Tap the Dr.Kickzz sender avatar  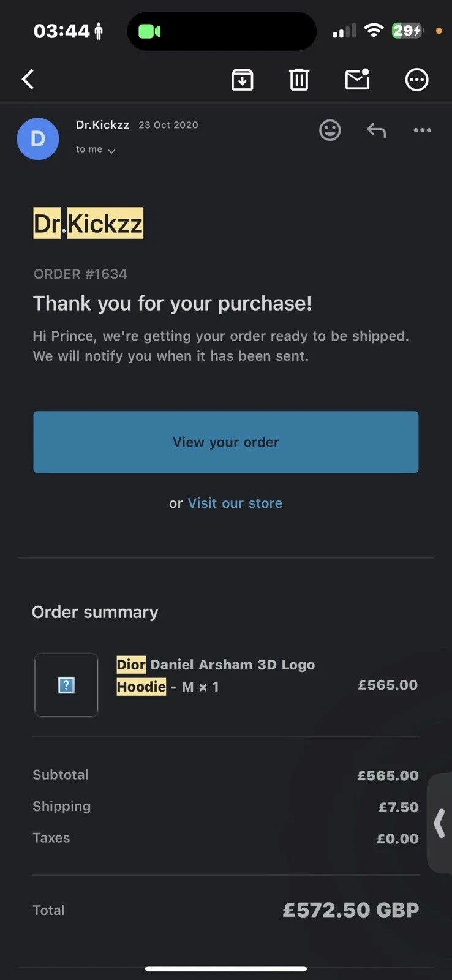point(38,138)
